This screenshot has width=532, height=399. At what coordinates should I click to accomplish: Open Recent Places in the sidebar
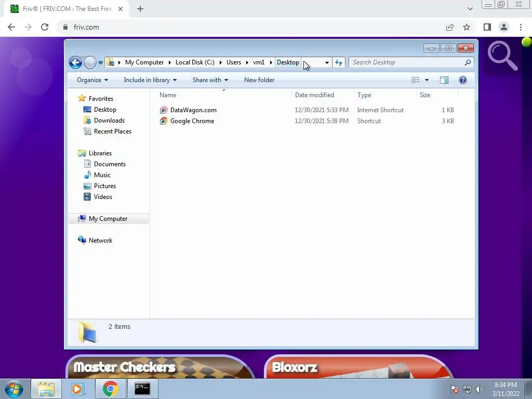(113, 131)
